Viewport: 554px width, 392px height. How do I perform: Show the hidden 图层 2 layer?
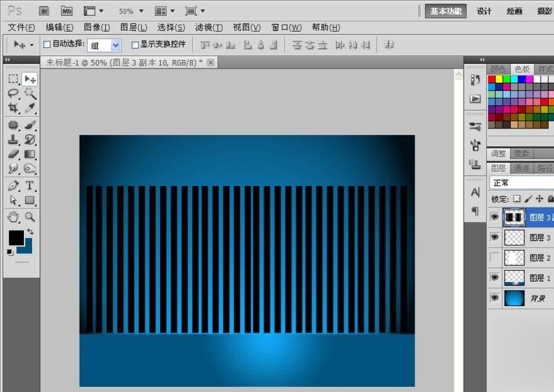pyautogui.click(x=494, y=256)
